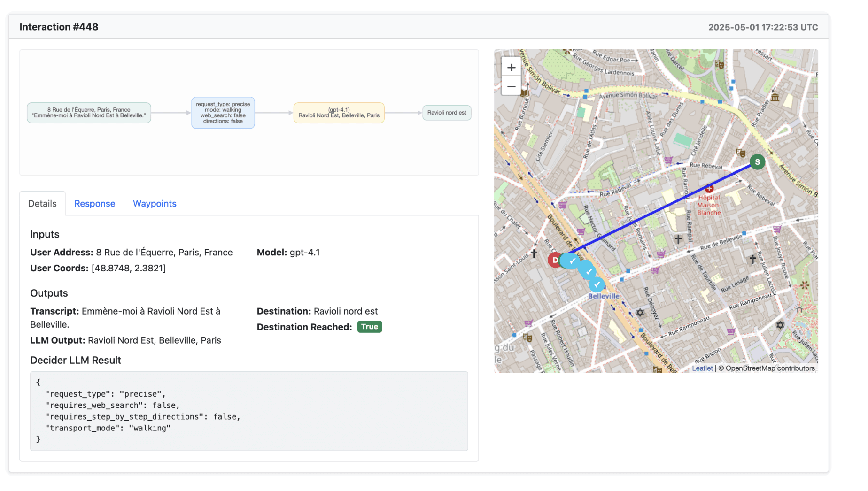Toggle the Destination Reached True badge
The image size is (868, 491).
370,326
